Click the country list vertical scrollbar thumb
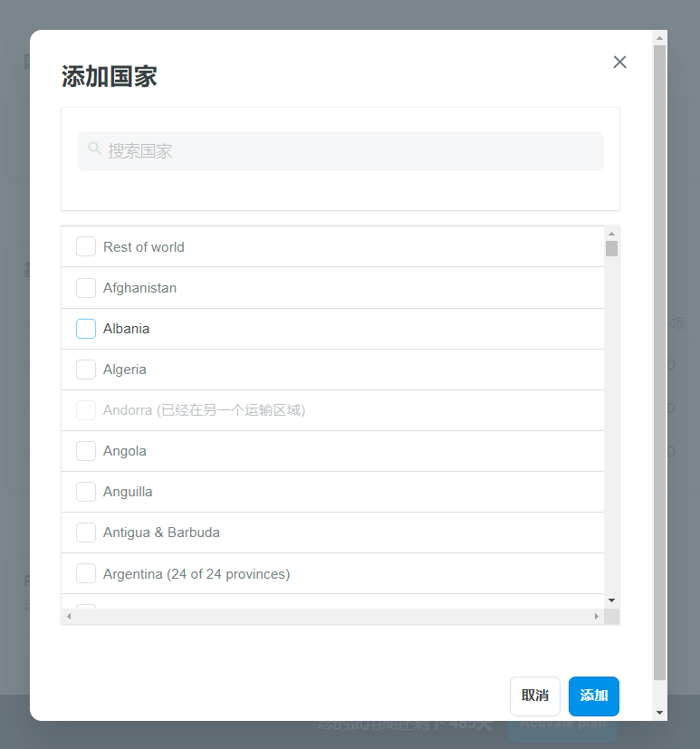 (611, 249)
